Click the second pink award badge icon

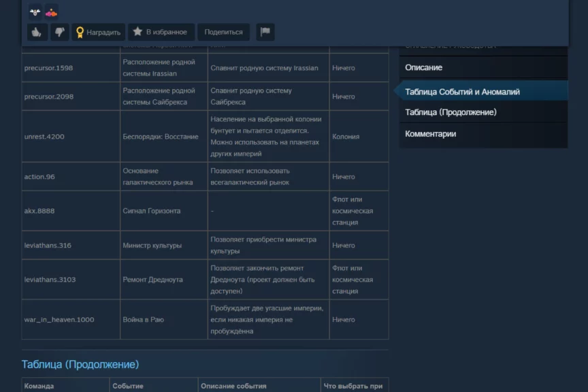[51, 12]
